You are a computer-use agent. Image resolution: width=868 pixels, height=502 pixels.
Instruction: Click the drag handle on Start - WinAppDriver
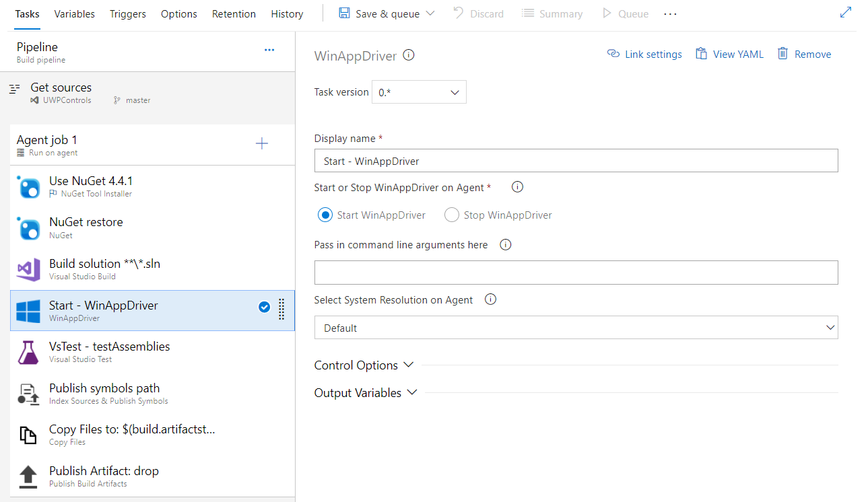coord(281,309)
